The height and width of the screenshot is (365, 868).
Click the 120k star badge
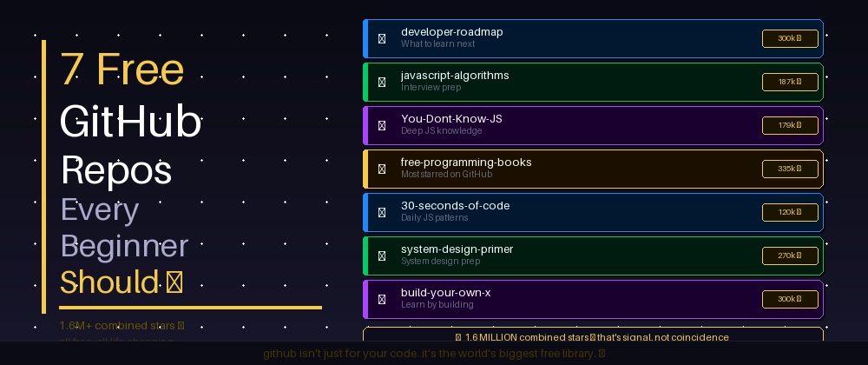790,213
